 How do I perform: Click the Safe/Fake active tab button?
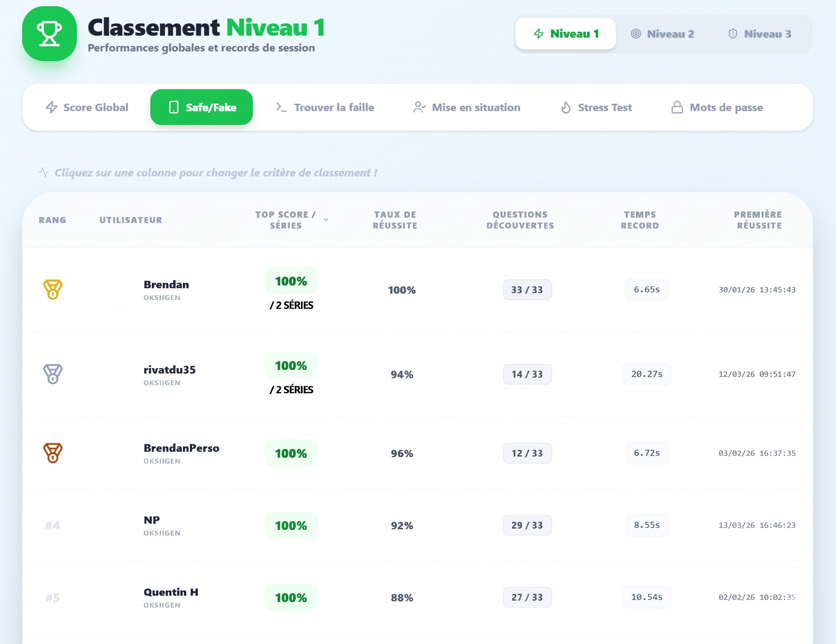point(201,107)
